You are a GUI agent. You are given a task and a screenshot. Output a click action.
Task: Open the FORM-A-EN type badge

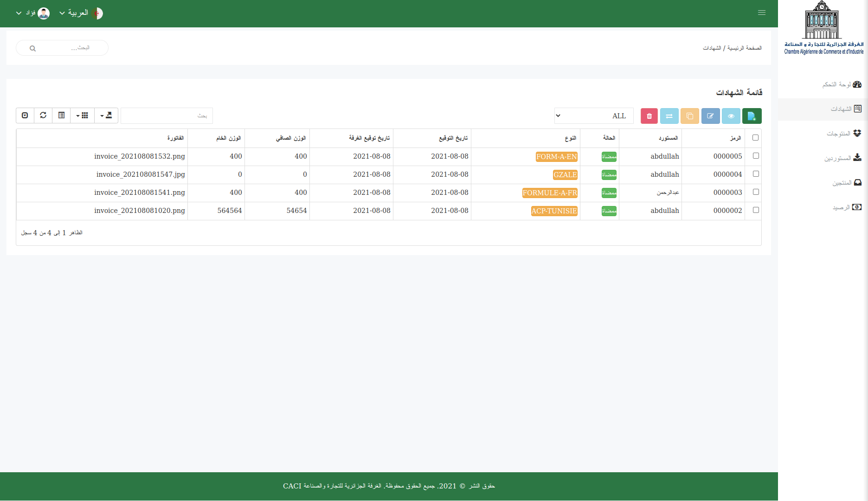pos(556,157)
